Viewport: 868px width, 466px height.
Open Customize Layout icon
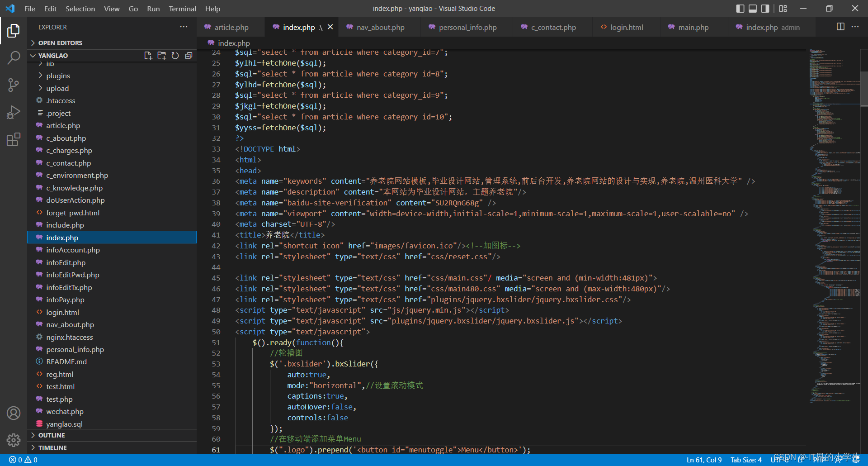pos(783,9)
